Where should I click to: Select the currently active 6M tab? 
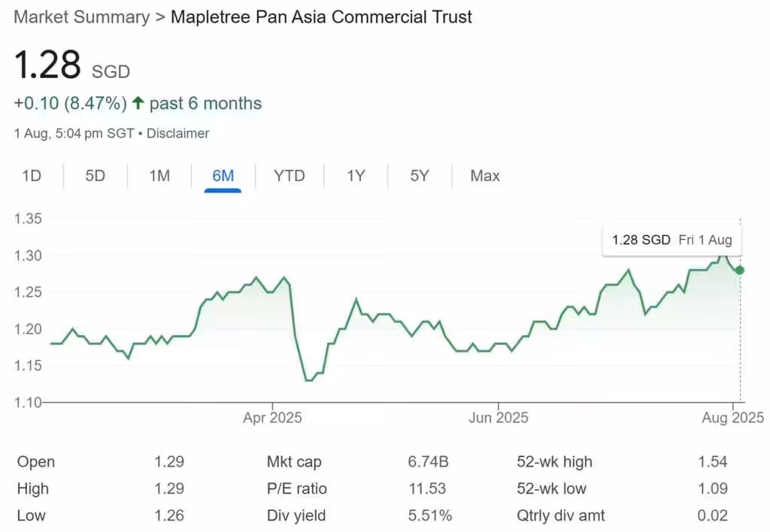223,176
